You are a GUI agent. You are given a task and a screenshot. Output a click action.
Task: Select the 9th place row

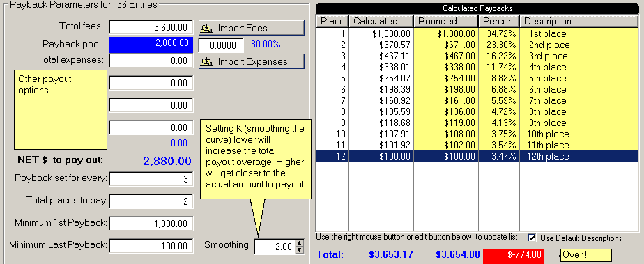point(477,123)
